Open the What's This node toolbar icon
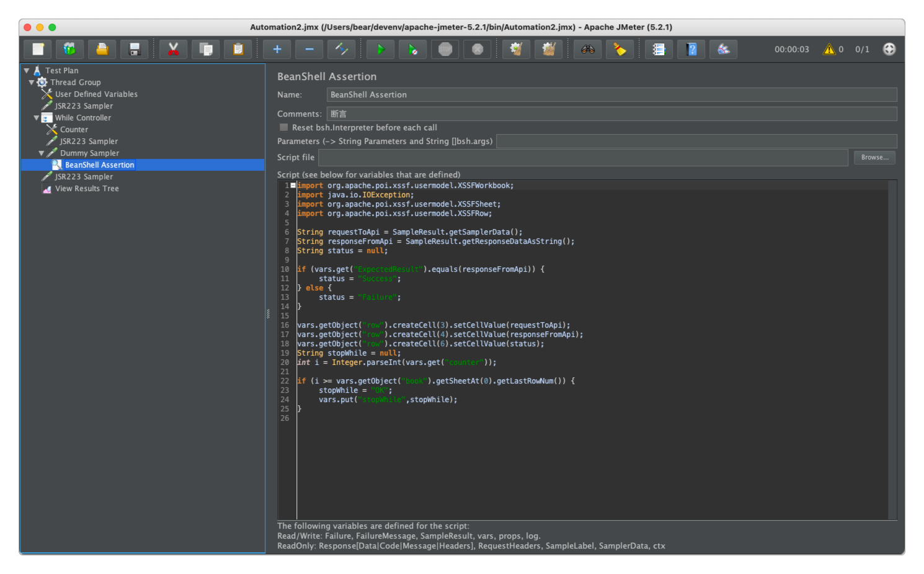The height and width of the screenshot is (574, 924). point(724,49)
